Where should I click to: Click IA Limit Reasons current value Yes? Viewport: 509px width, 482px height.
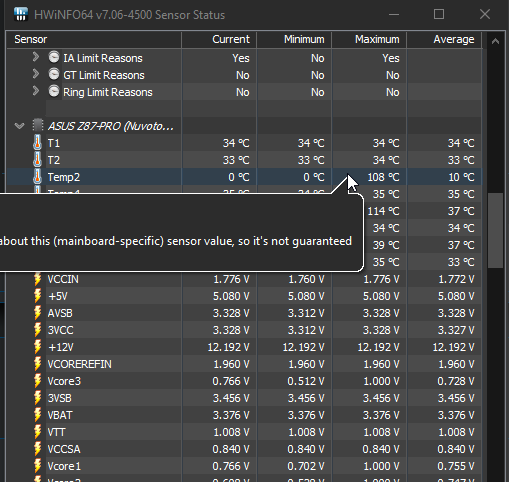pos(241,58)
